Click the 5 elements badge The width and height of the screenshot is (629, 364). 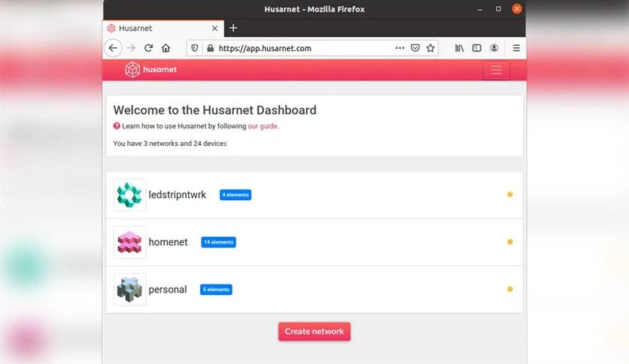tap(216, 290)
